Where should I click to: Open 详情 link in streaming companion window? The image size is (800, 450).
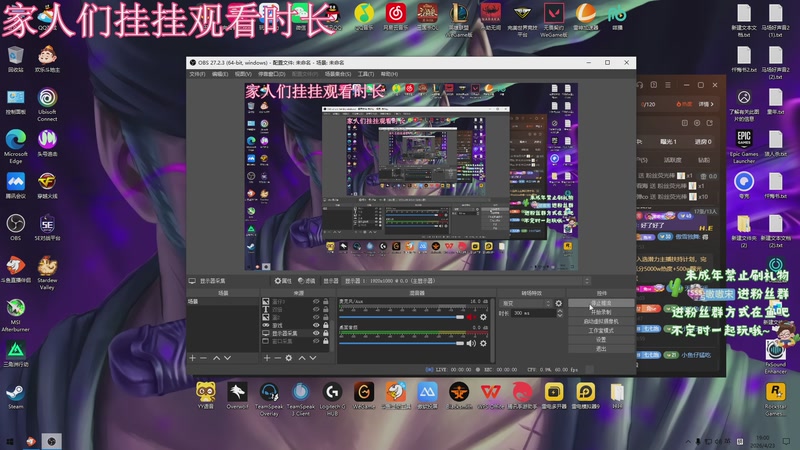[706, 104]
